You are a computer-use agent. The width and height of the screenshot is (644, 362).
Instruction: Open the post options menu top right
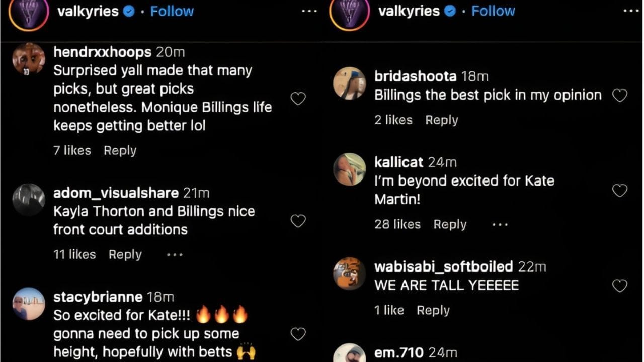tap(632, 11)
